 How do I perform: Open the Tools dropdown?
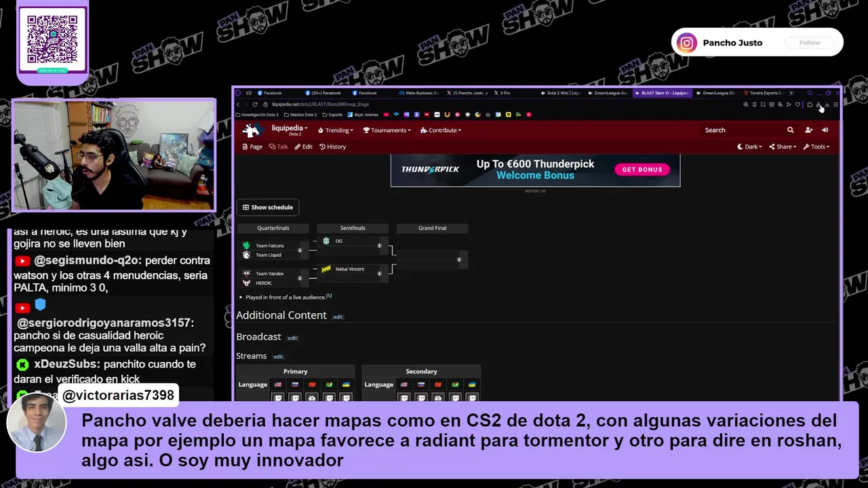pyautogui.click(x=816, y=146)
